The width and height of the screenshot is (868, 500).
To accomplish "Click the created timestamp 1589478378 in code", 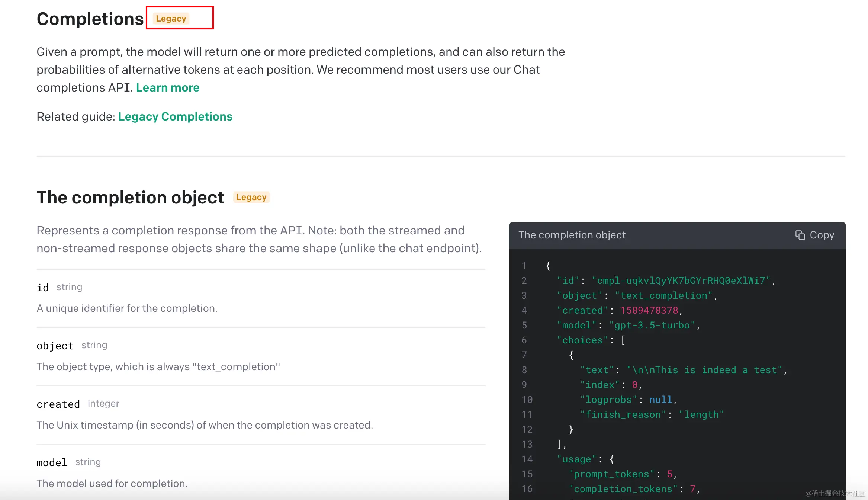I will click(x=649, y=310).
